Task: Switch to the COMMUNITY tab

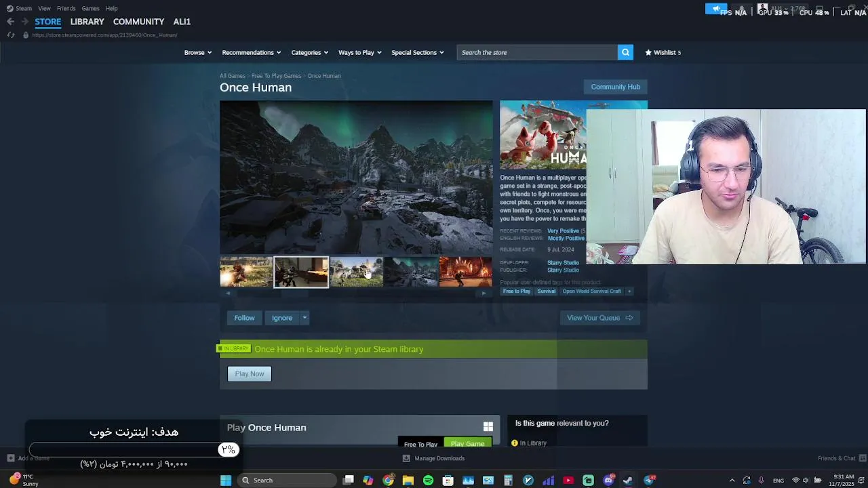Action: 138,22
